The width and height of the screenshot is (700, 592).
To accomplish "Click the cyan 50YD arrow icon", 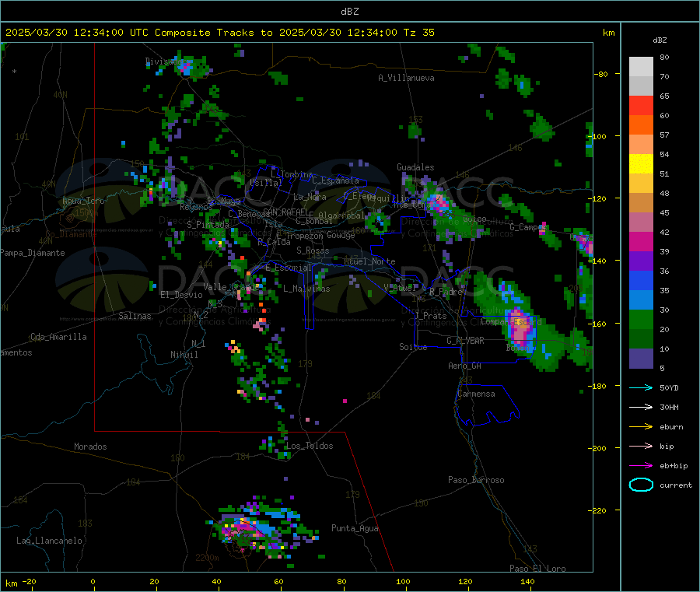I will [x=641, y=387].
